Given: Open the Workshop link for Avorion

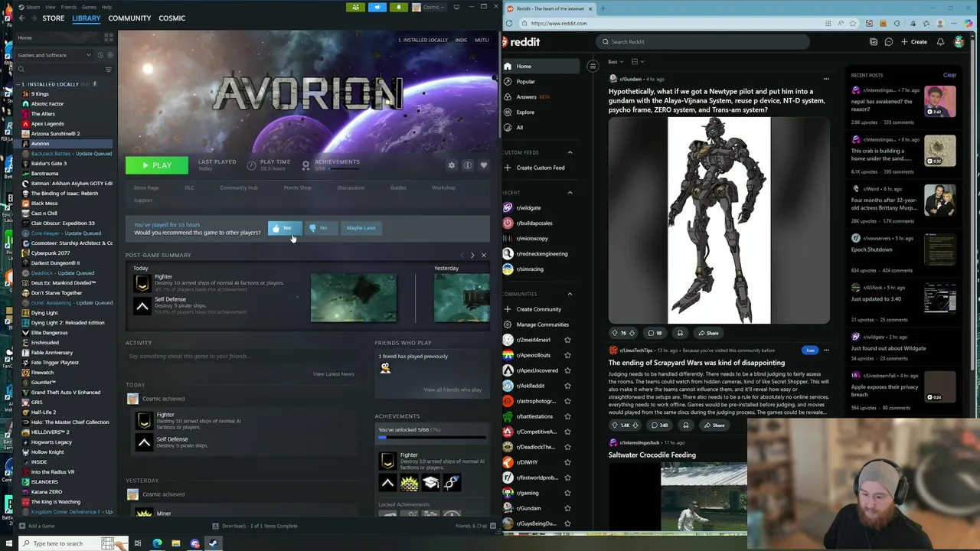Looking at the screenshot, I should [x=443, y=187].
